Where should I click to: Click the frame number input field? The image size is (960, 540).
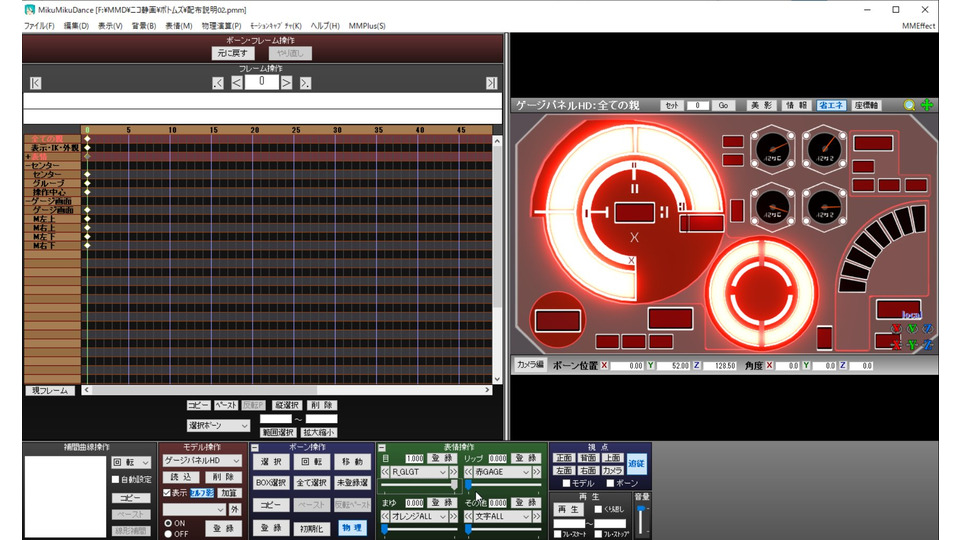coord(261,82)
